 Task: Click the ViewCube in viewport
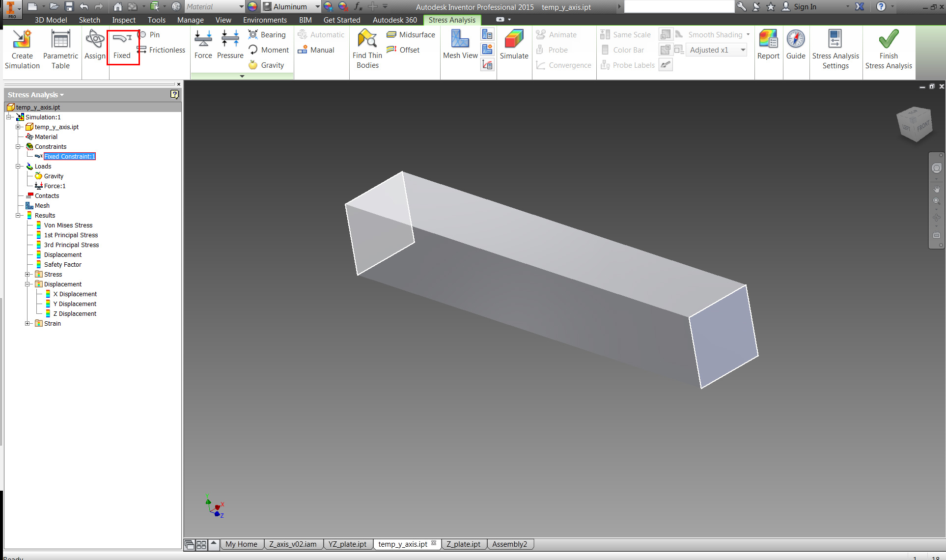(914, 124)
